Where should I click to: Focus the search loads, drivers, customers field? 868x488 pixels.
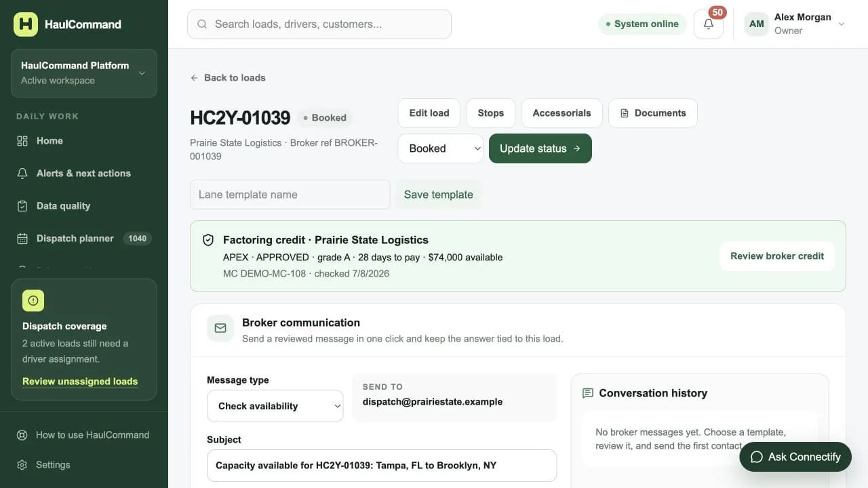319,24
